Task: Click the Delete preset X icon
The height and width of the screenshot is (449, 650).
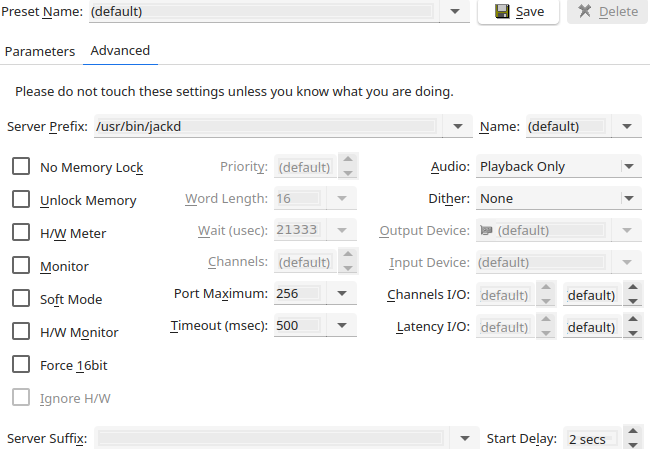Action: click(583, 12)
